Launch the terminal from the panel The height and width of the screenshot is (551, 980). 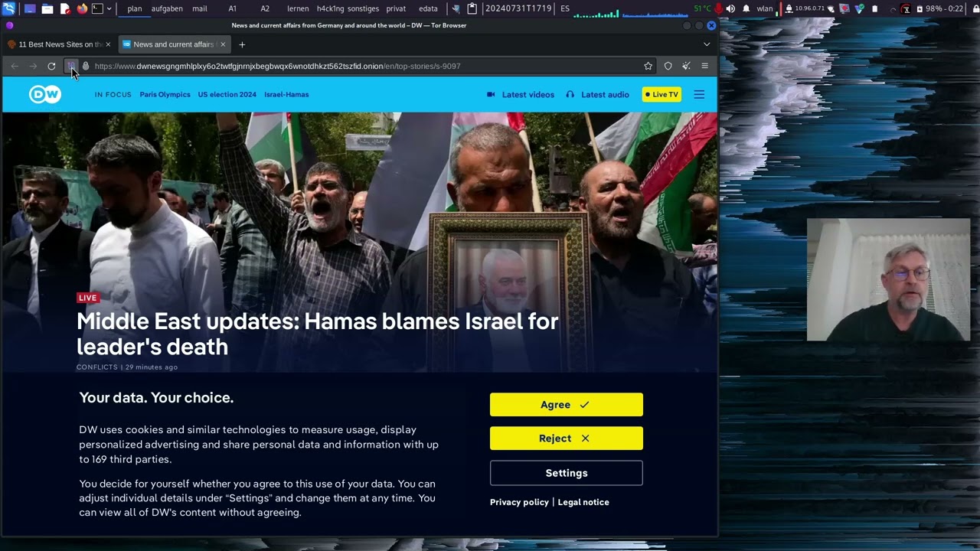point(97,8)
